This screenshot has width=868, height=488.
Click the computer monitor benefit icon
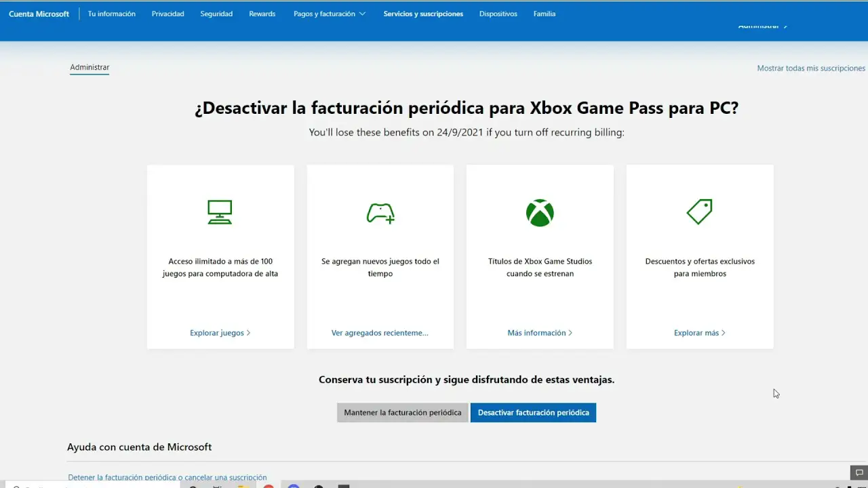pyautogui.click(x=220, y=212)
